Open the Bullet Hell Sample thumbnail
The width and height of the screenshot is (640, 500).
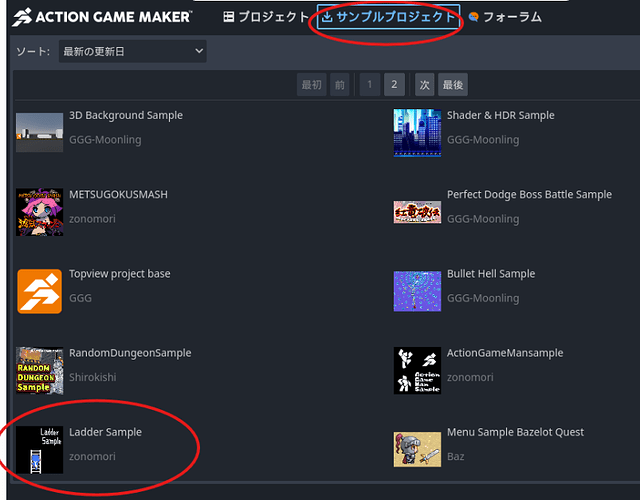click(x=417, y=291)
